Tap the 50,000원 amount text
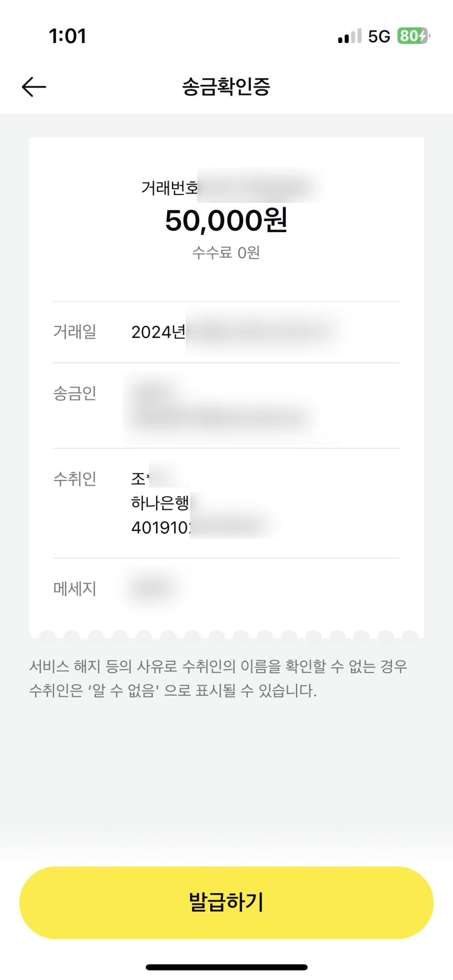Viewport: 453px width, 980px height. (226, 220)
